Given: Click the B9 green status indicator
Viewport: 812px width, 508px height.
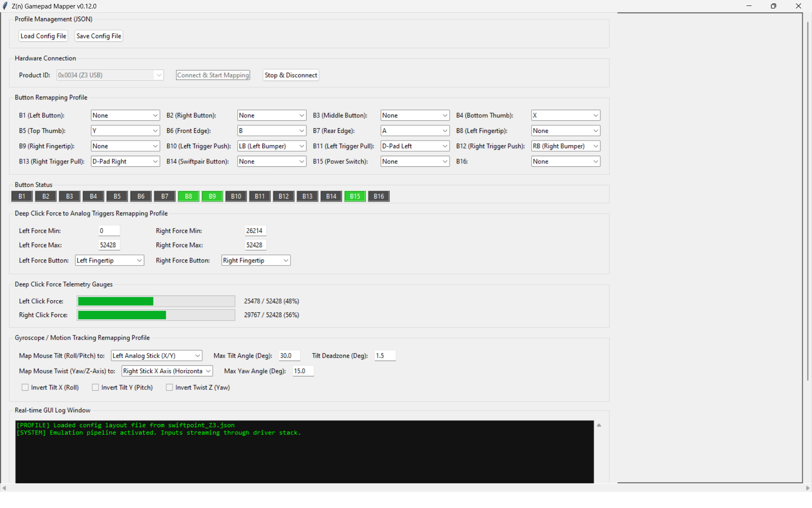Looking at the screenshot, I should 212,196.
